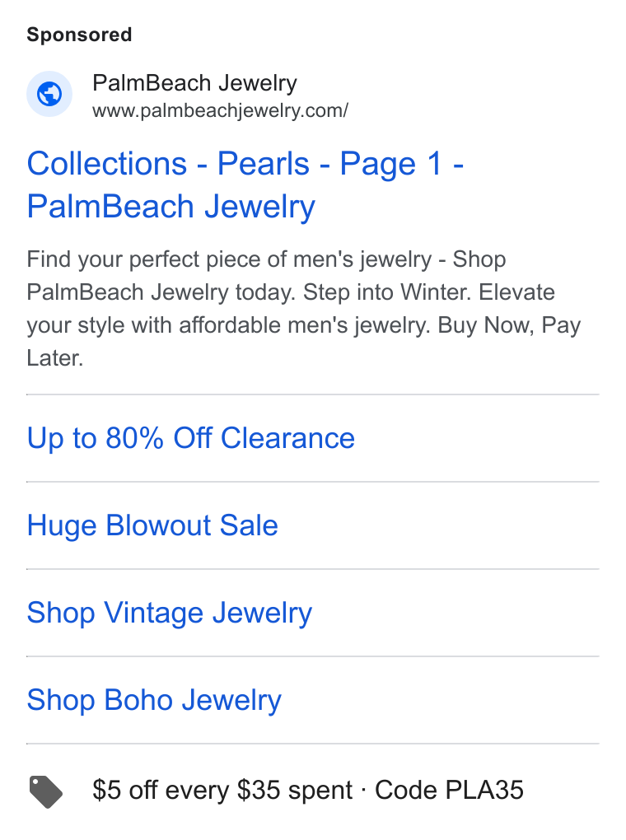Click the second headline line reading PalmBeach Jewelry
This screenshot has width=626, height=840.
point(171,207)
